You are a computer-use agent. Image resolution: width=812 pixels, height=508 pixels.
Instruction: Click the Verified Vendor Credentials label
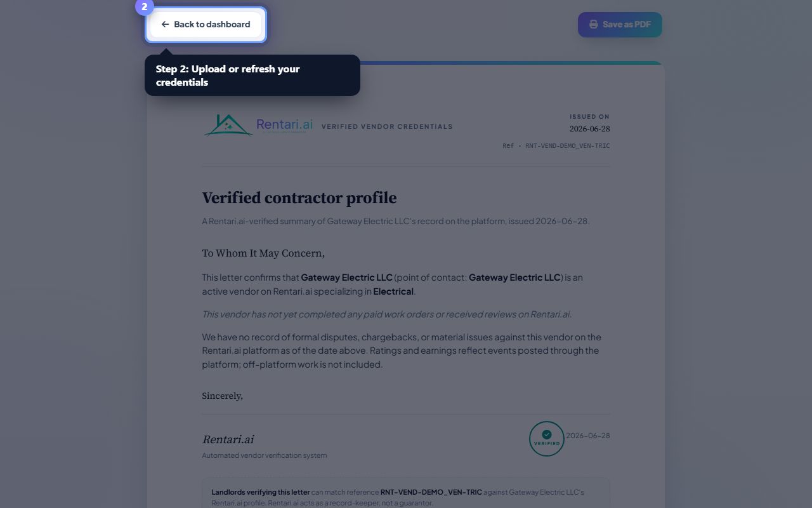click(x=387, y=126)
